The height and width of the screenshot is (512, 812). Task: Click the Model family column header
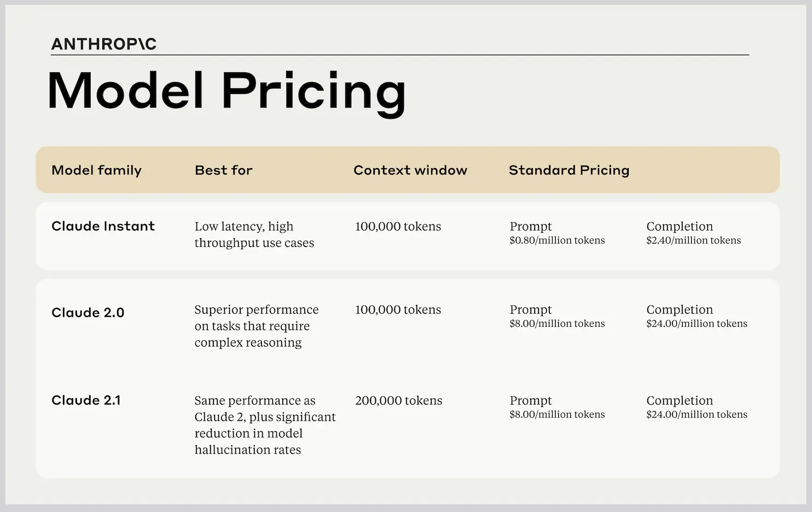coord(96,170)
